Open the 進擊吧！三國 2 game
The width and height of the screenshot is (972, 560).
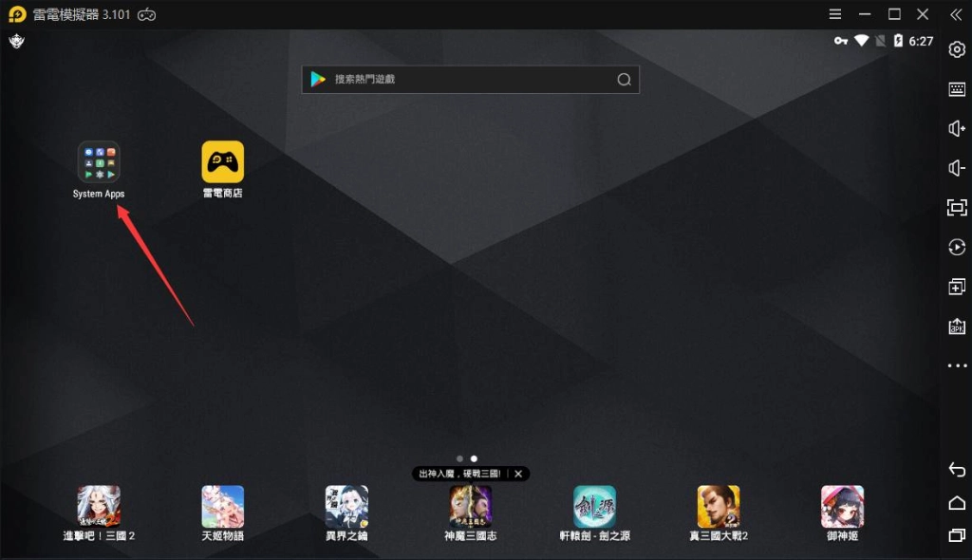coord(99,507)
